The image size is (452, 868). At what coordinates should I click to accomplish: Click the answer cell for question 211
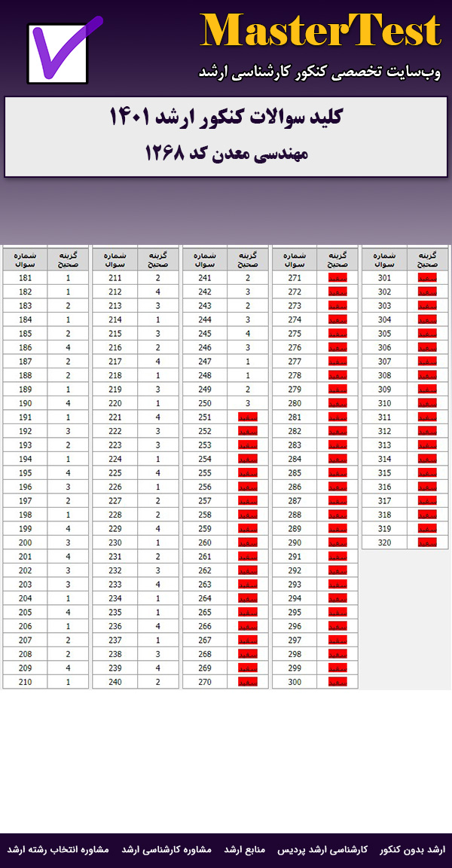click(x=157, y=278)
